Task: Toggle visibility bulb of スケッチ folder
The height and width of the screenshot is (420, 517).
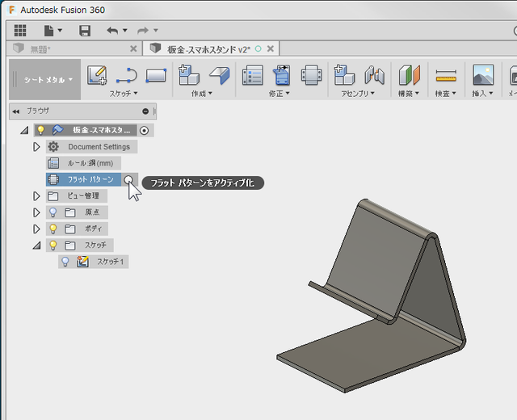Action: (x=53, y=245)
